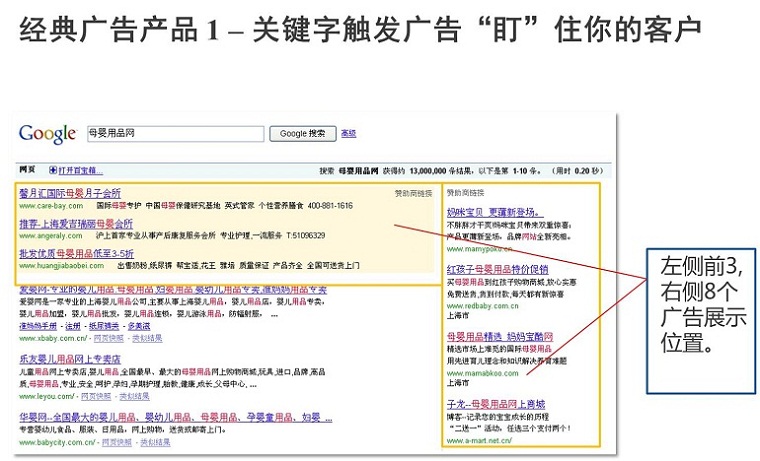Open the 洁册 sitelink under xbaby result
This screenshot has width=760, height=461.
[73, 326]
